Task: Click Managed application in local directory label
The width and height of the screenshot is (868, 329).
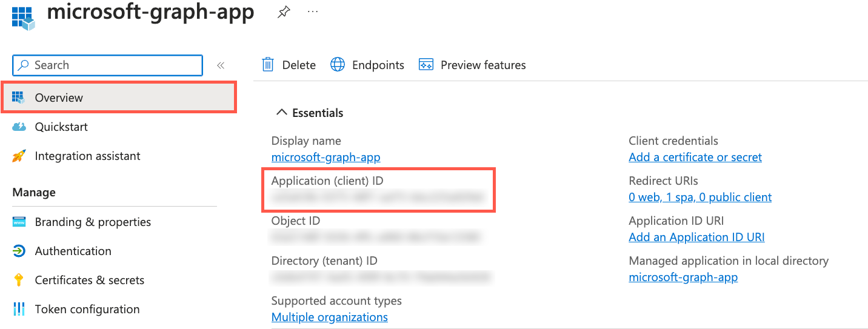Action: tap(729, 261)
